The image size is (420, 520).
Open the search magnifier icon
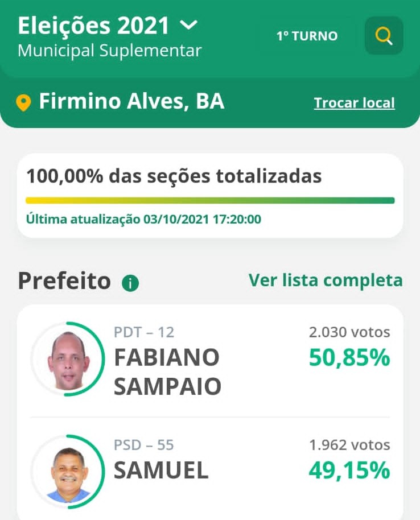coord(384,35)
